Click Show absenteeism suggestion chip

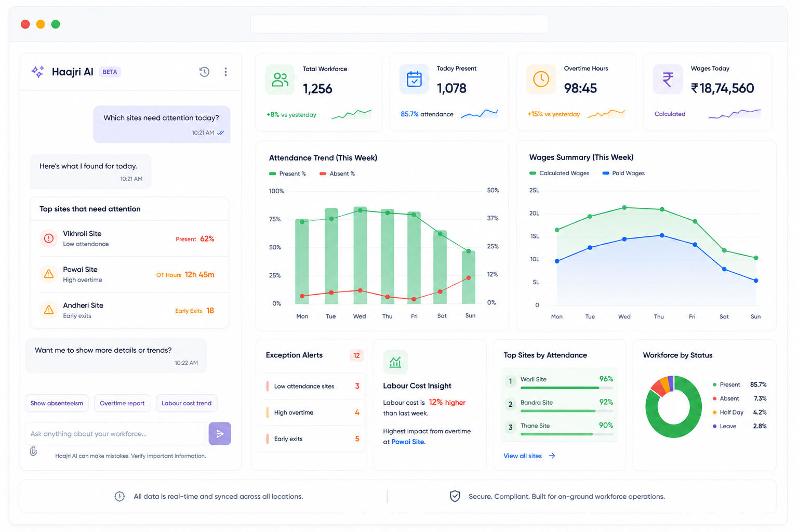tap(57, 403)
